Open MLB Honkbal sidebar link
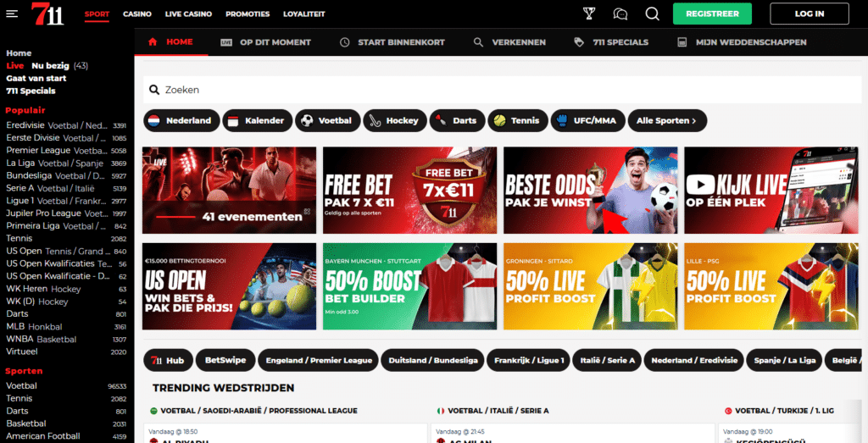This screenshot has width=868, height=443. pyautogui.click(x=66, y=327)
